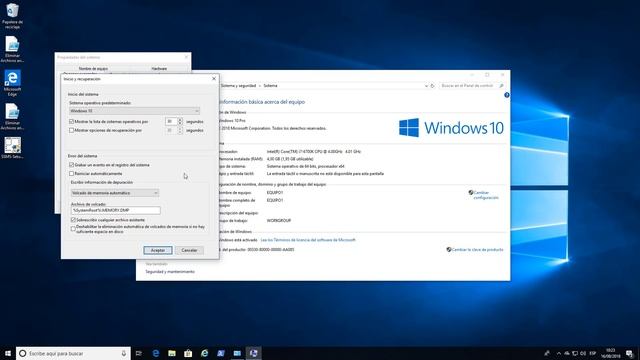Switch to the Hardware tab
640x360 pixels.
coord(159,69)
